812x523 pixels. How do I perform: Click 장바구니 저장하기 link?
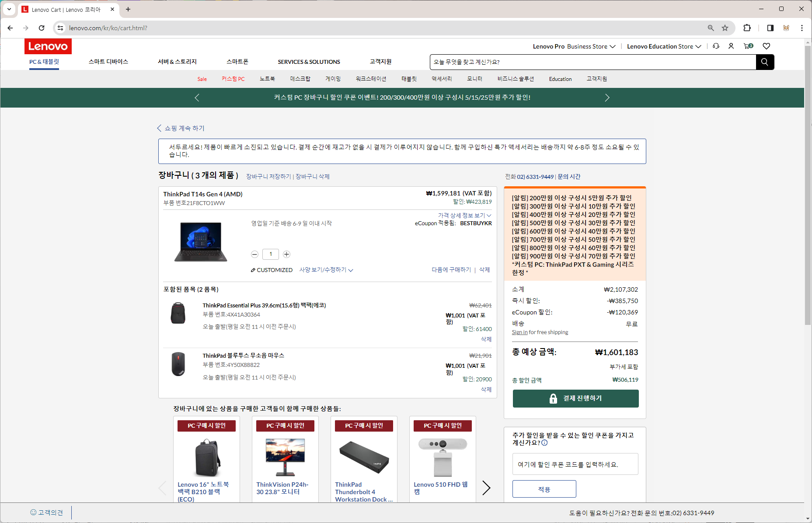pyautogui.click(x=268, y=176)
